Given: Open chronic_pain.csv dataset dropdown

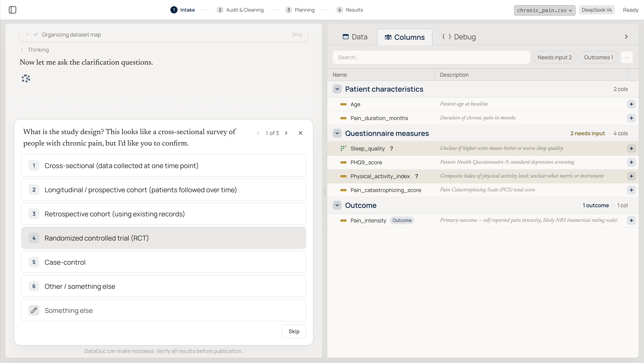Looking at the screenshot, I should pyautogui.click(x=544, y=10).
